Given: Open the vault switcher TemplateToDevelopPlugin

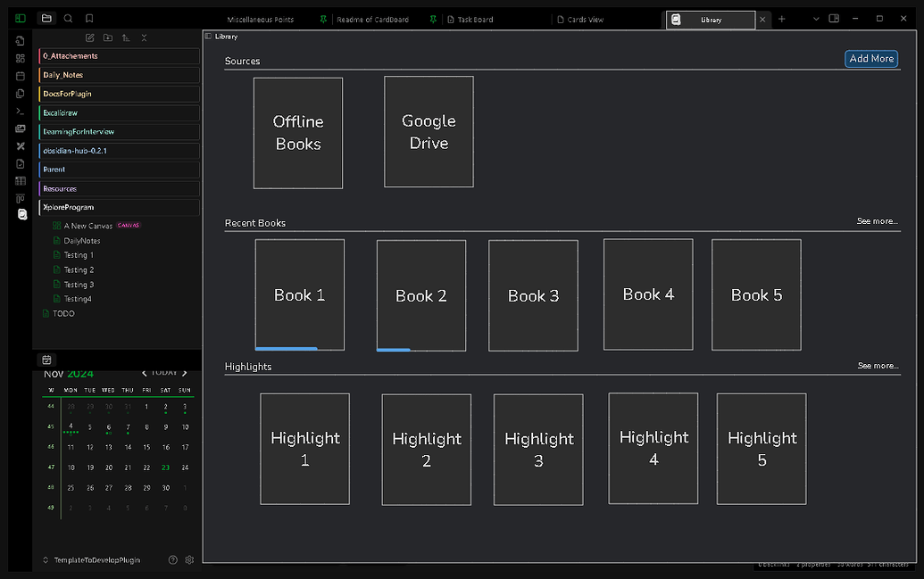Looking at the screenshot, I should pos(96,560).
